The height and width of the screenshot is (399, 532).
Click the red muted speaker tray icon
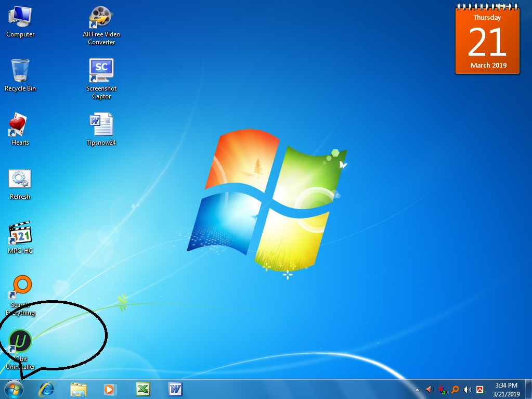click(x=430, y=390)
